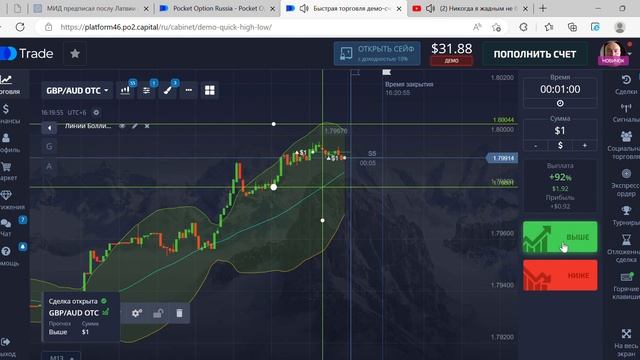The width and height of the screenshot is (640, 360).
Task: Increase trade amount with plus button
Action: 584,145
